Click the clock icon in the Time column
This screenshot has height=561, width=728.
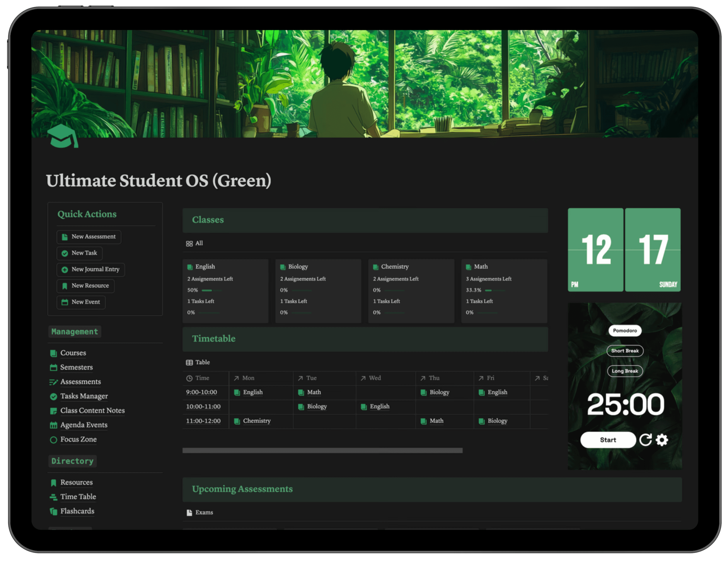click(190, 378)
